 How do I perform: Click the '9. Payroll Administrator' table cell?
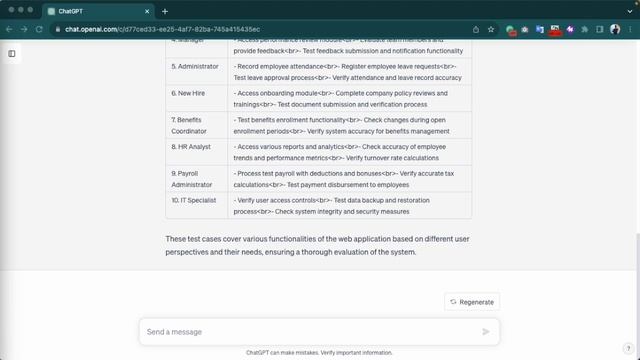point(197,179)
